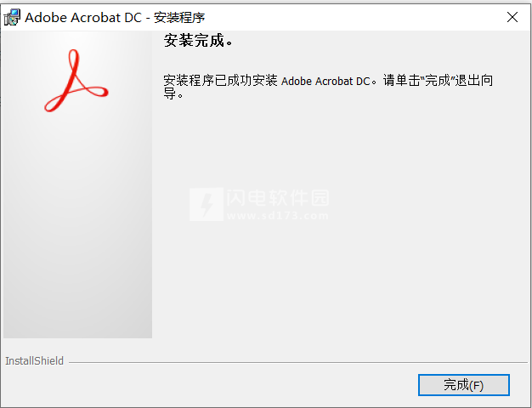Click "Adobe Acrobat DC" inside the success message
The height and width of the screenshot is (408, 532).
click(x=325, y=81)
